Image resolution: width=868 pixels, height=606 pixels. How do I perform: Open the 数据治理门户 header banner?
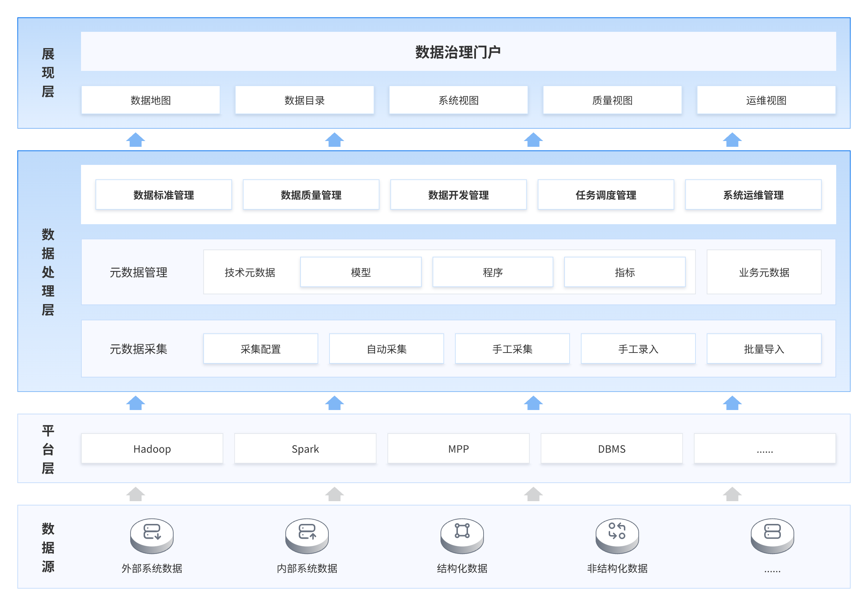[x=458, y=51]
